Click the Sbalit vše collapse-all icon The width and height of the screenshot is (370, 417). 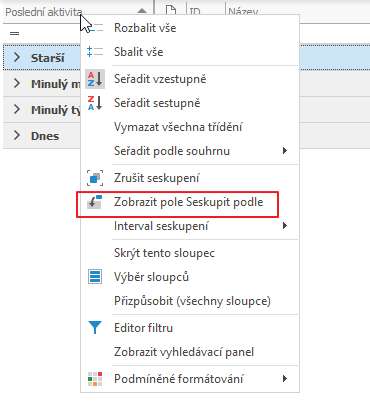[x=95, y=52]
